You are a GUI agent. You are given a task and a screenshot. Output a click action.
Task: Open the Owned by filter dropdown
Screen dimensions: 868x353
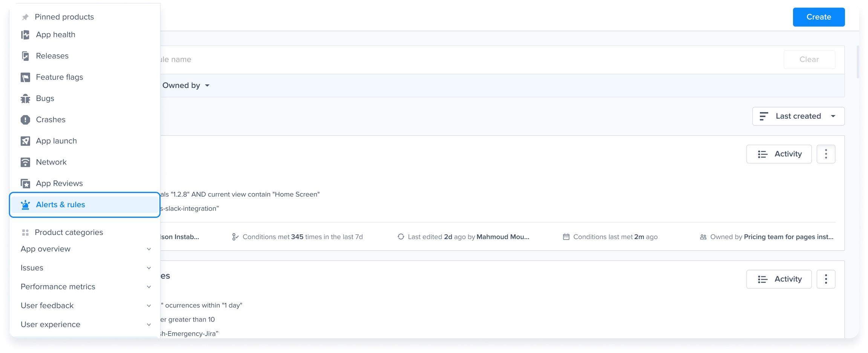[x=186, y=86]
